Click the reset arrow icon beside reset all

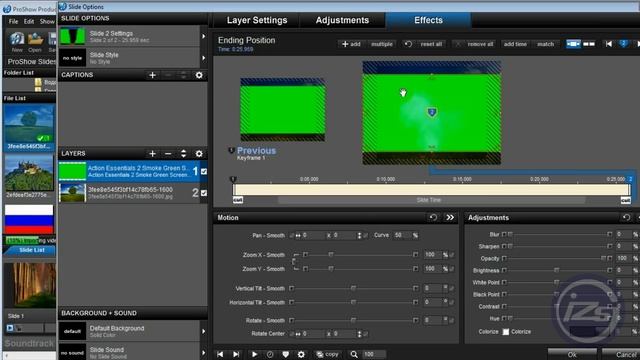click(408, 44)
